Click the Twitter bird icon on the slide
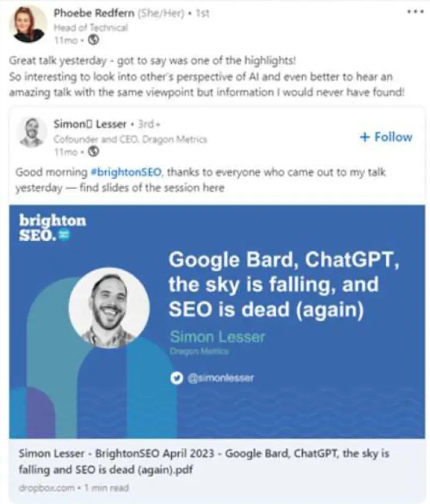 click(176, 377)
